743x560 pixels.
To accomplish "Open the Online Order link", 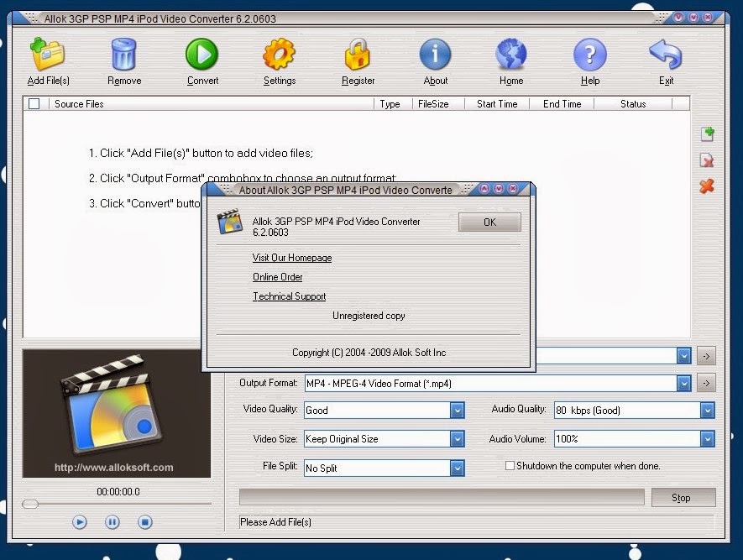I will (277, 277).
